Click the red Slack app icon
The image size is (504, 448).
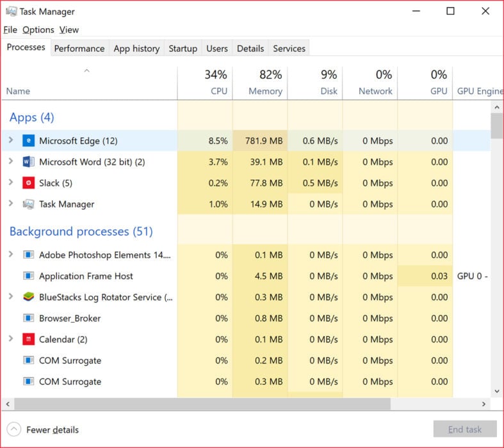[28, 183]
